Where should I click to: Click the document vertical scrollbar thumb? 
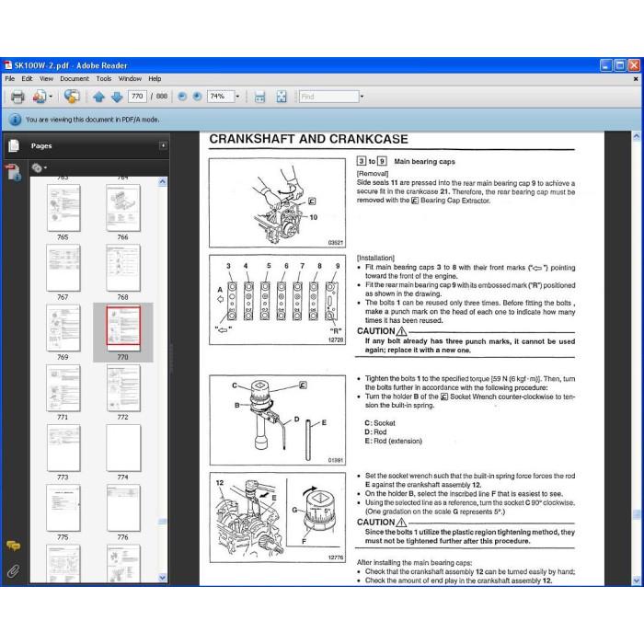coord(637,513)
